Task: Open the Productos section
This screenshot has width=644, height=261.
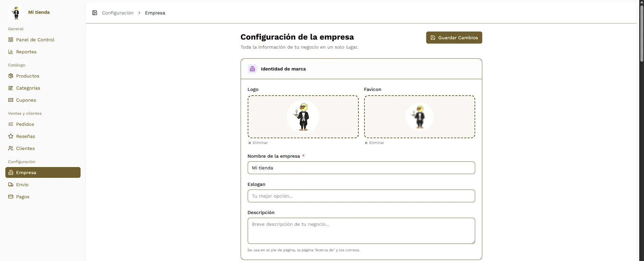Action: point(43,76)
